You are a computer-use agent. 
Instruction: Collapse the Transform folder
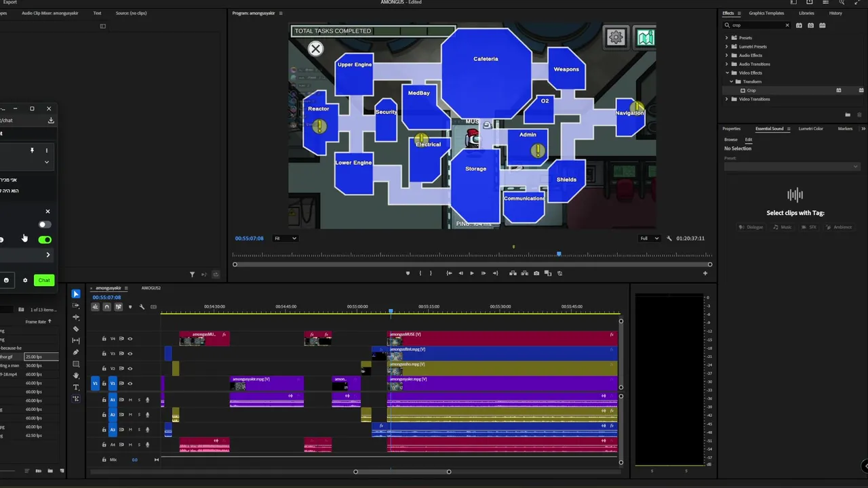(x=731, y=82)
